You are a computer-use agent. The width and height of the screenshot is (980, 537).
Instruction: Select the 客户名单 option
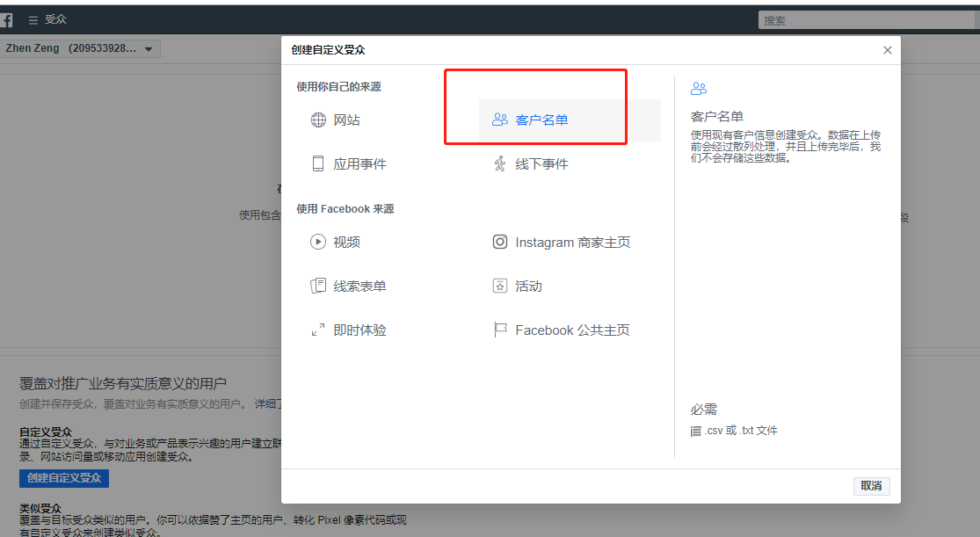(570, 120)
